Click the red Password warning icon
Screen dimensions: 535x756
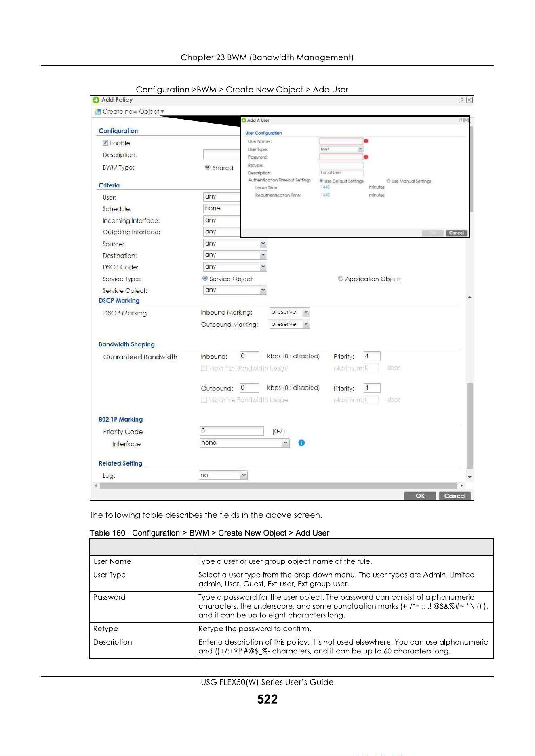366,157
